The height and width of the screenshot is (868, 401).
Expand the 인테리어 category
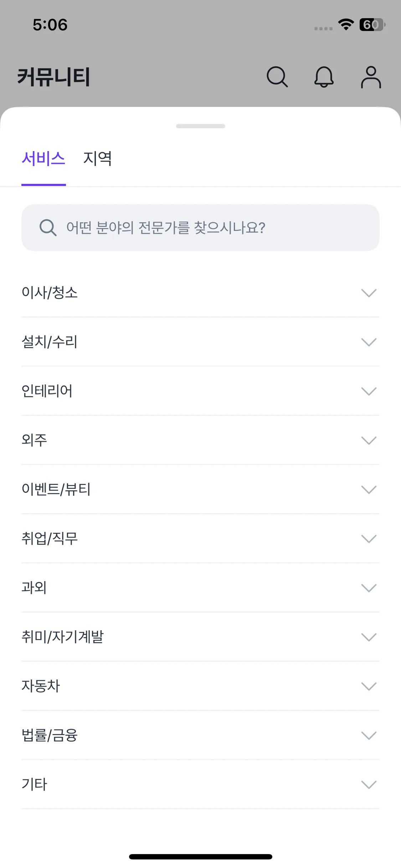(200, 391)
